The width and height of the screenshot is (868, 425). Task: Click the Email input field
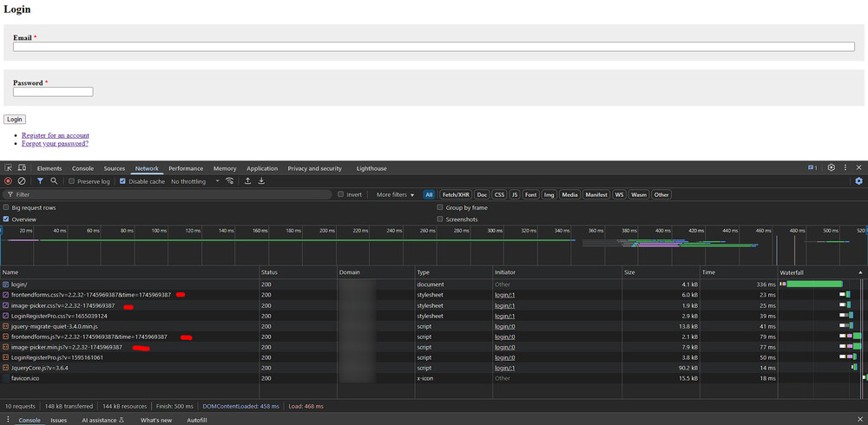point(434,47)
